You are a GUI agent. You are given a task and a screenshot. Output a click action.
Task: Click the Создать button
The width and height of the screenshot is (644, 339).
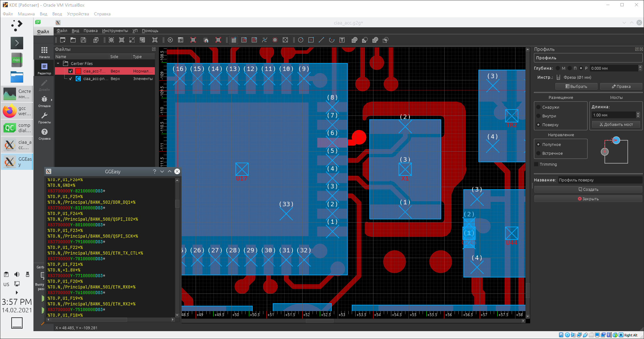(x=588, y=189)
